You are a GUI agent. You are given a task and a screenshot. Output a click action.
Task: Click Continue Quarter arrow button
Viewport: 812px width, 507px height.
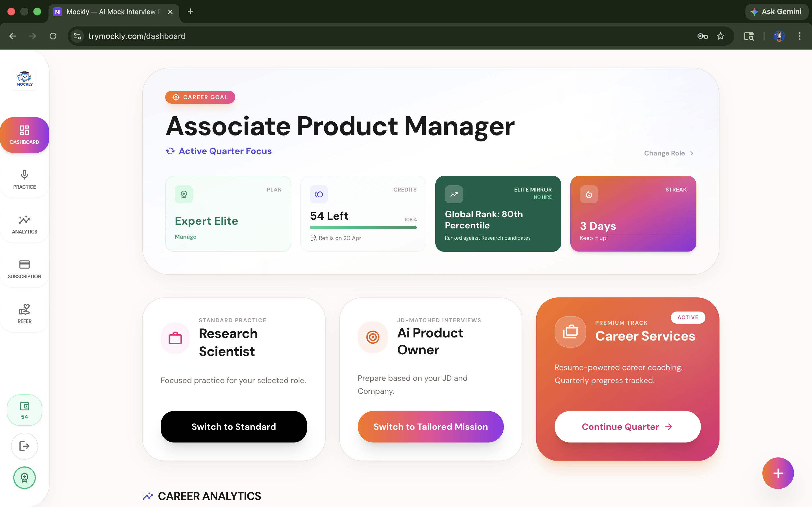pos(627,426)
